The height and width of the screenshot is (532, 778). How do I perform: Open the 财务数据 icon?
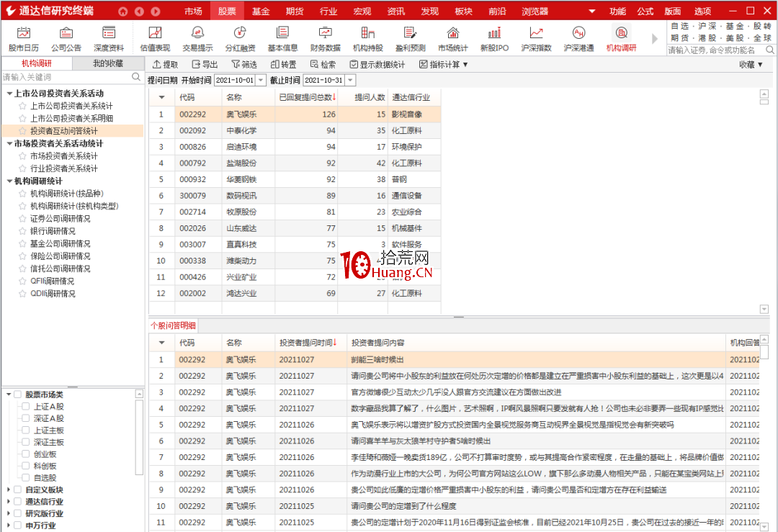coord(325,33)
